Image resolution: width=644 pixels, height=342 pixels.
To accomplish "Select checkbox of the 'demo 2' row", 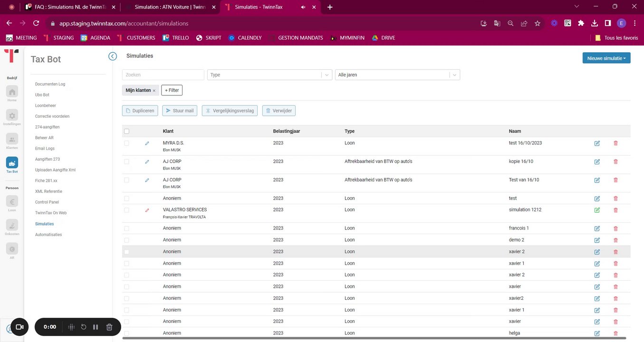I will pyautogui.click(x=126, y=240).
